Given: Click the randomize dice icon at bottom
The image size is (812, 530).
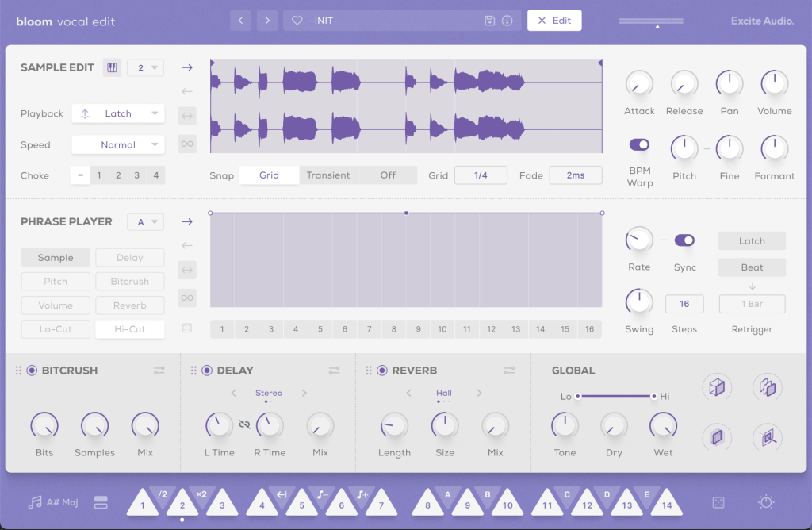Looking at the screenshot, I should 717,503.
